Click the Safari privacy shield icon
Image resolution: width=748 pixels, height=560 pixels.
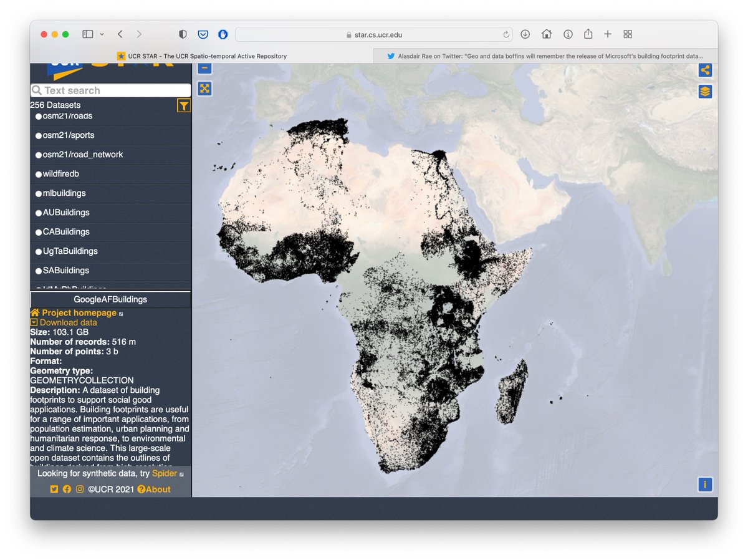(183, 34)
